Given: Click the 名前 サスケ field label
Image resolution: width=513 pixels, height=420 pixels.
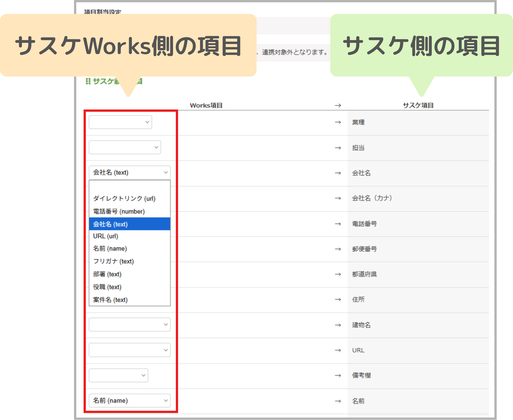Looking at the screenshot, I should (358, 401).
